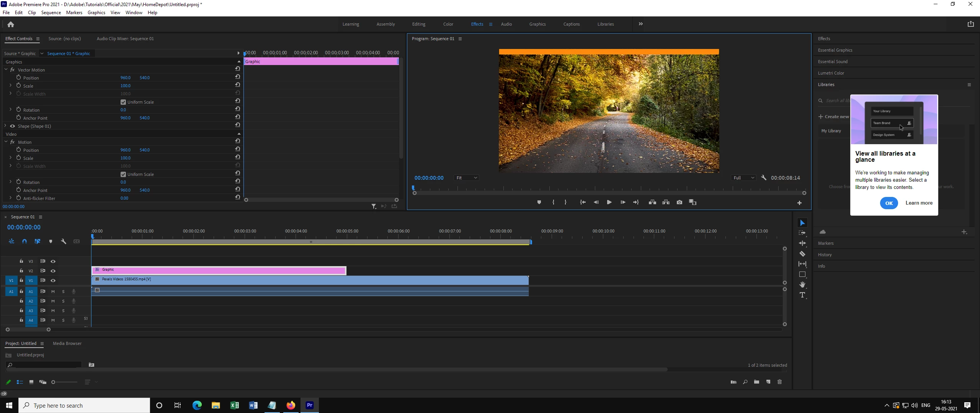Expand the Anti-flicker Filter property
The image size is (980, 413).
click(x=10, y=198)
